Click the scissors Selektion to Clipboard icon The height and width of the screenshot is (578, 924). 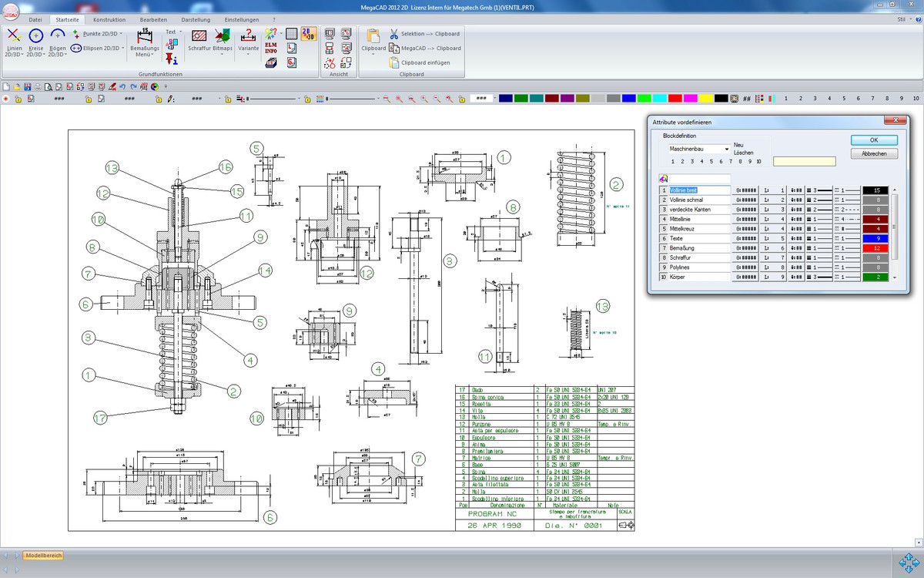click(x=394, y=34)
